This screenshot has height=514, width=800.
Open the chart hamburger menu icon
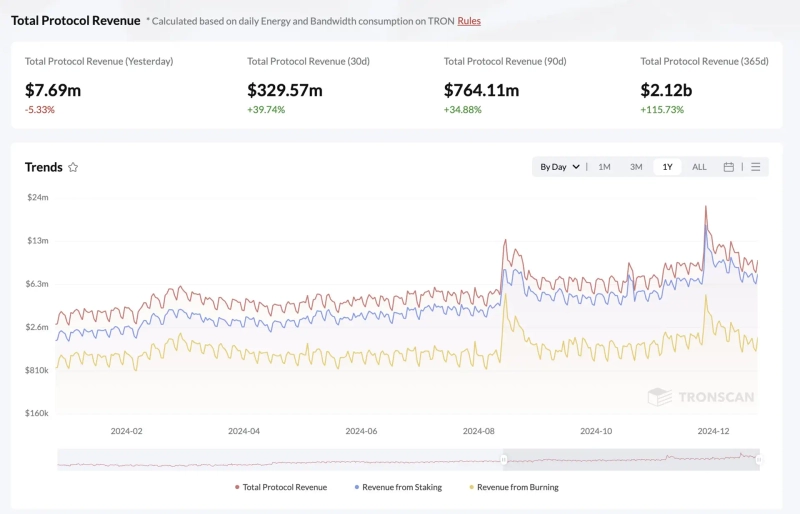click(x=756, y=167)
